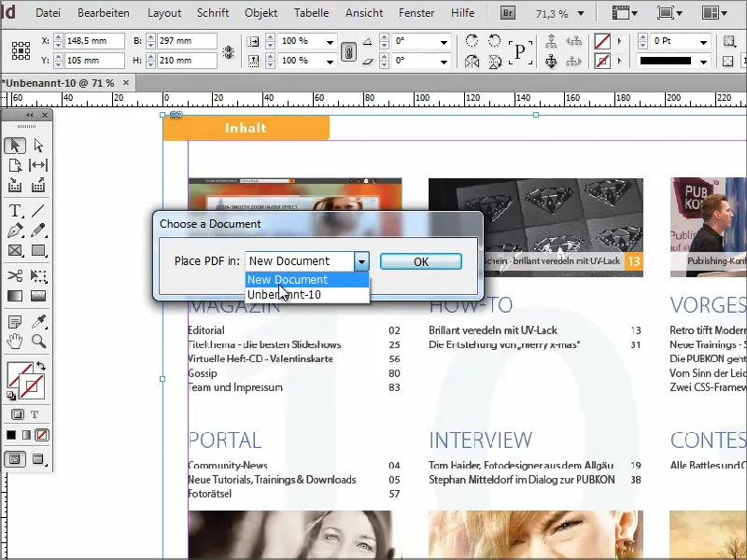Viewport: 747px width, 560px height.
Task: Select the Rectangle Frame tool
Action: click(x=15, y=249)
